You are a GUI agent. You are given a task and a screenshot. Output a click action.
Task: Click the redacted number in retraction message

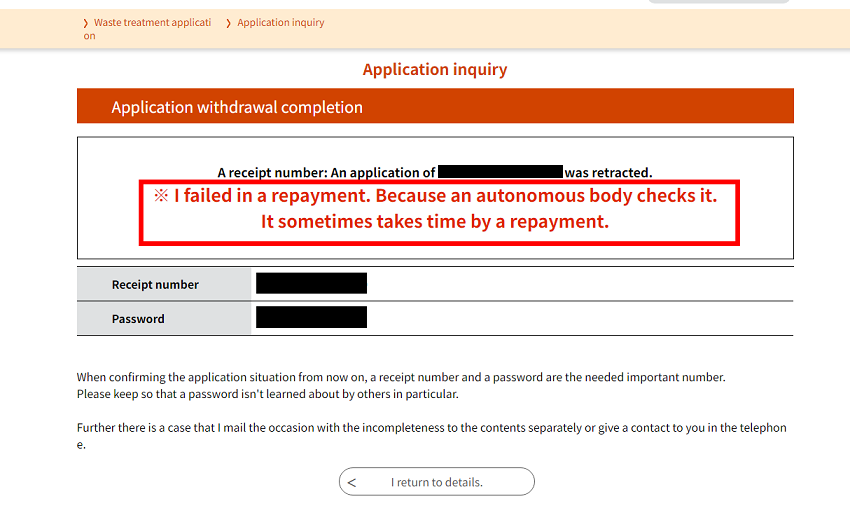500,172
